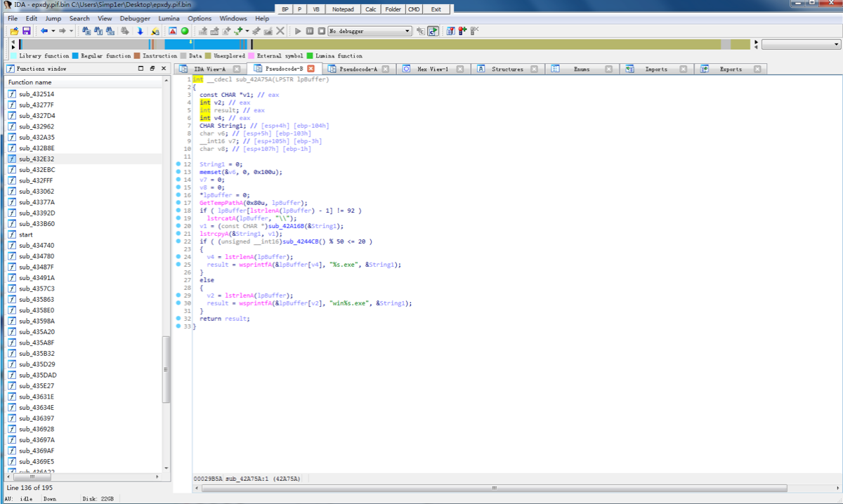The height and width of the screenshot is (504, 843).
Task: Open the forward-history dropdown arrow
Action: [71, 31]
